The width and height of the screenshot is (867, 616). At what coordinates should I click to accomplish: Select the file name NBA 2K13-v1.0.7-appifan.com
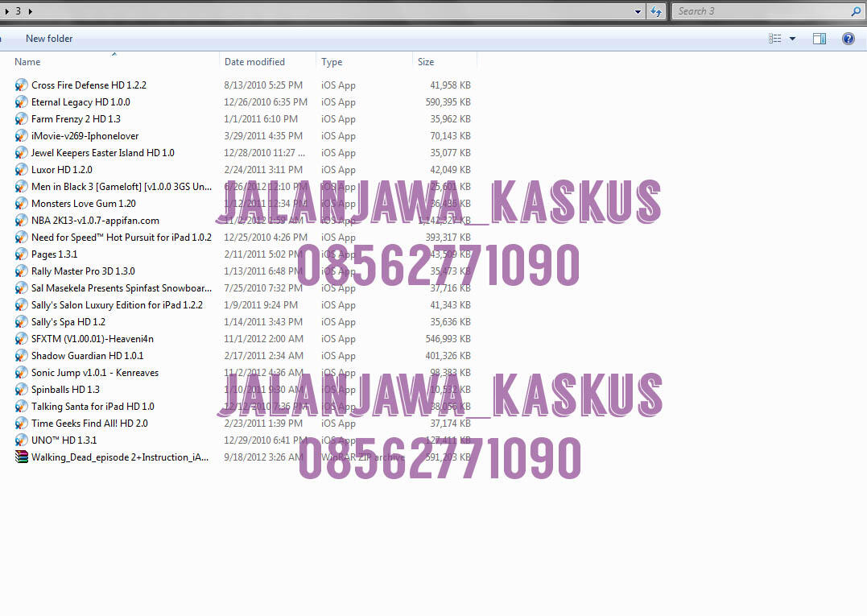[x=95, y=221]
